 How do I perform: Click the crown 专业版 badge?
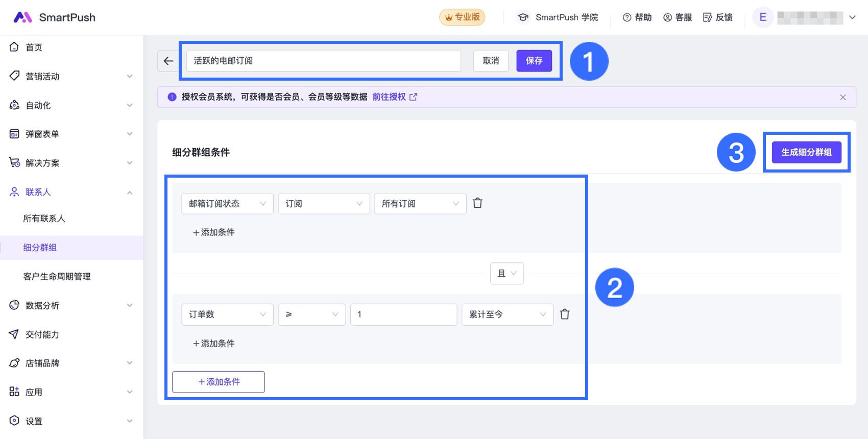click(x=462, y=17)
